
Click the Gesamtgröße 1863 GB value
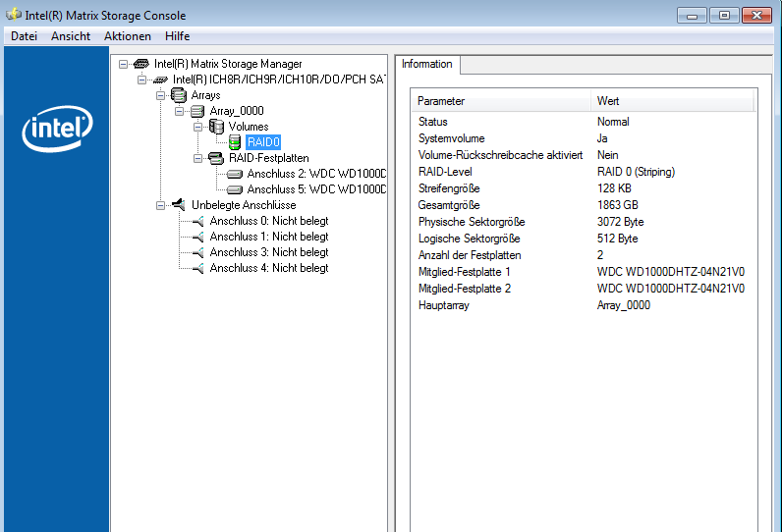pyautogui.click(x=617, y=205)
